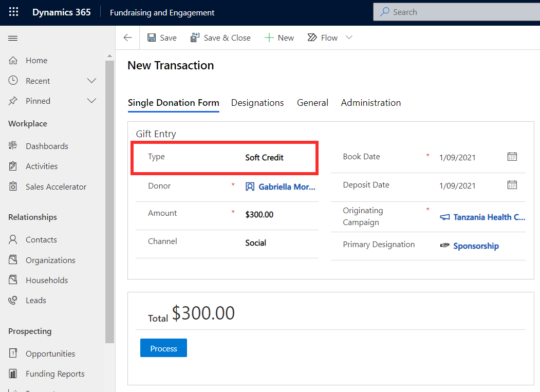Switch to the Designations tab
The height and width of the screenshot is (392, 540).
257,103
